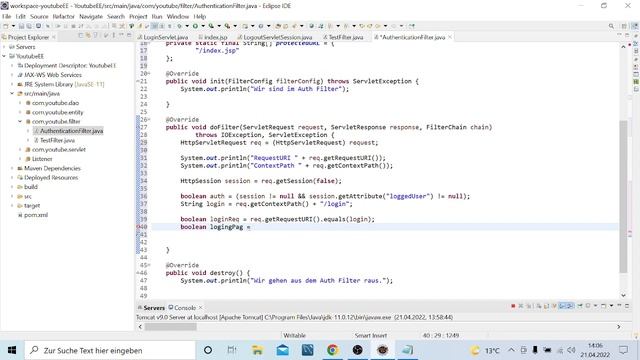Maximize the editor area
The width and height of the screenshot is (640, 360).
[627, 36]
